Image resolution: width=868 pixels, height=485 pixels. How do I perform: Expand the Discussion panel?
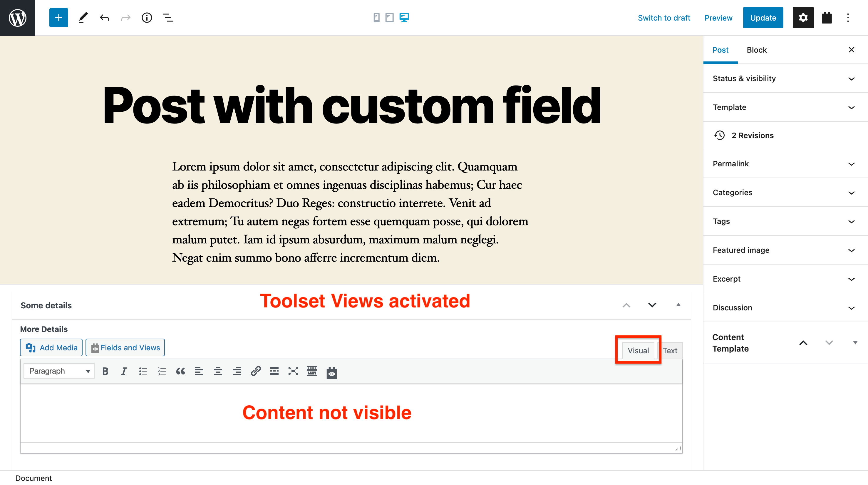click(x=785, y=308)
